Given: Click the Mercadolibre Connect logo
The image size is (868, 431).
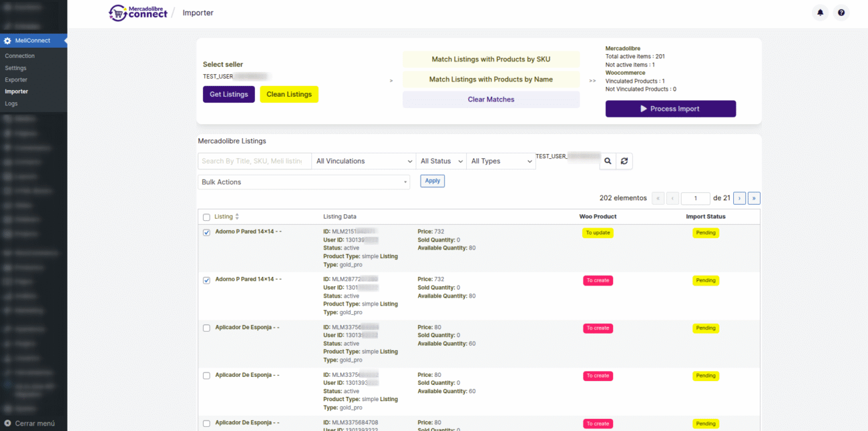Looking at the screenshot, I should (x=138, y=13).
